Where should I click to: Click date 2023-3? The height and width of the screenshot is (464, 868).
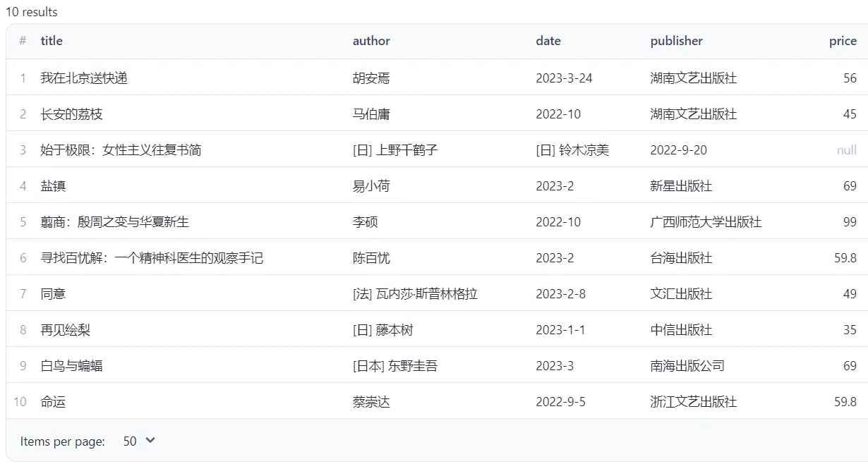(555, 365)
